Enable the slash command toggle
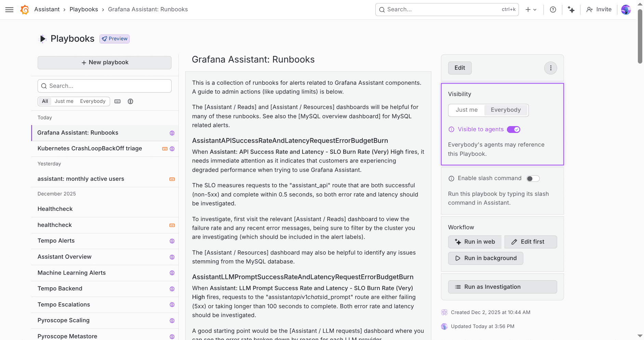 pyautogui.click(x=533, y=178)
